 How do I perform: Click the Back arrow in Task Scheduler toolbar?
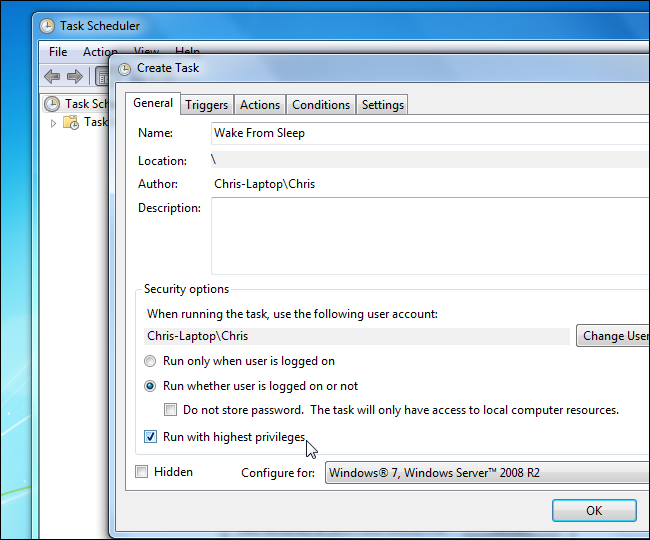click(52, 77)
